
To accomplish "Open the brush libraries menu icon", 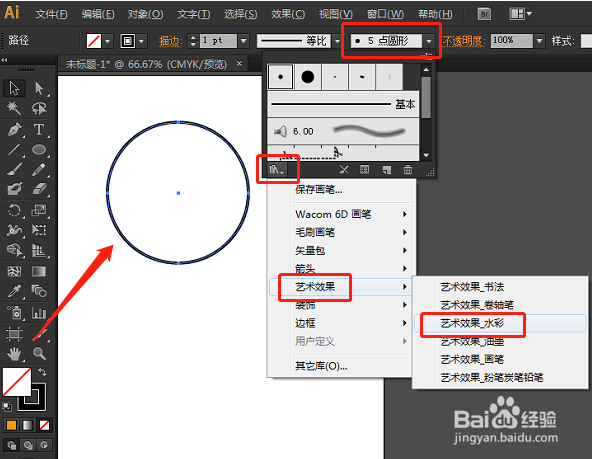I will (x=276, y=170).
